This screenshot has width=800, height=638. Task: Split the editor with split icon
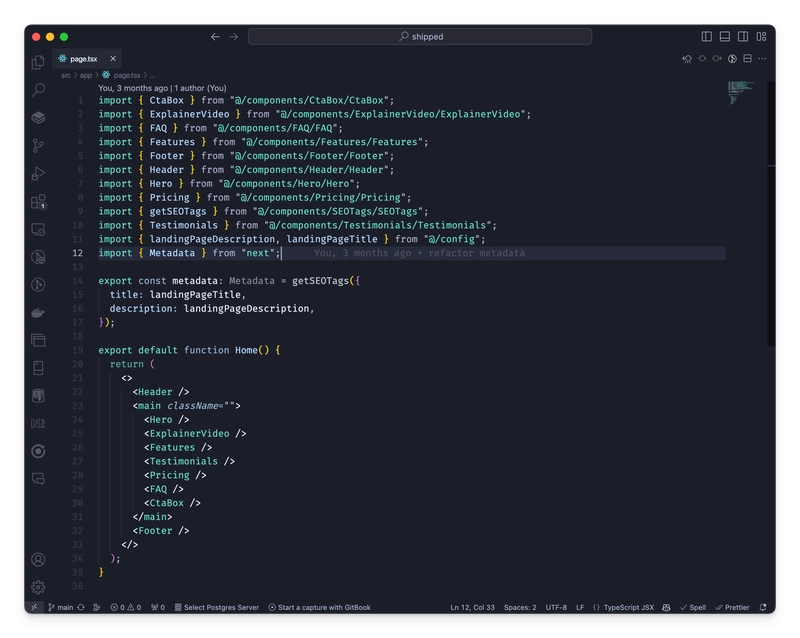click(747, 59)
